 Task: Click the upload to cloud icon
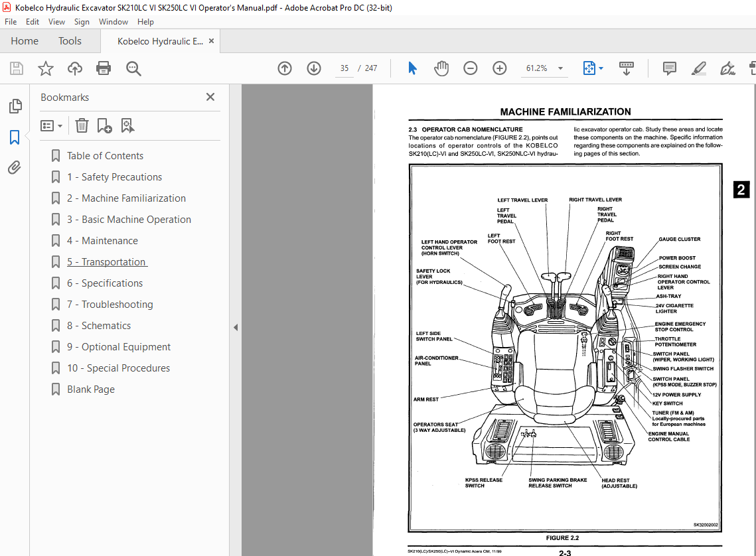(x=75, y=68)
